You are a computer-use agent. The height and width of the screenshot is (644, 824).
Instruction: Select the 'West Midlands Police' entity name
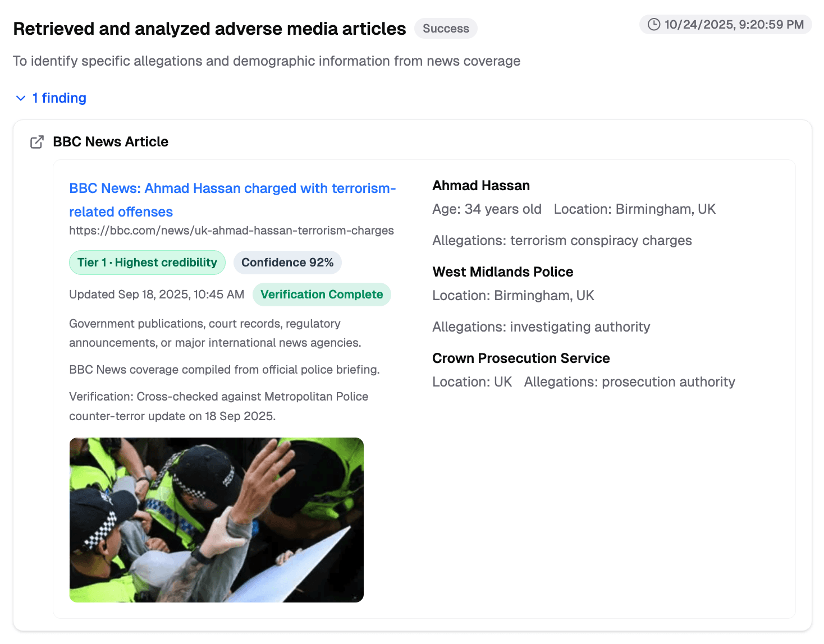click(x=503, y=272)
